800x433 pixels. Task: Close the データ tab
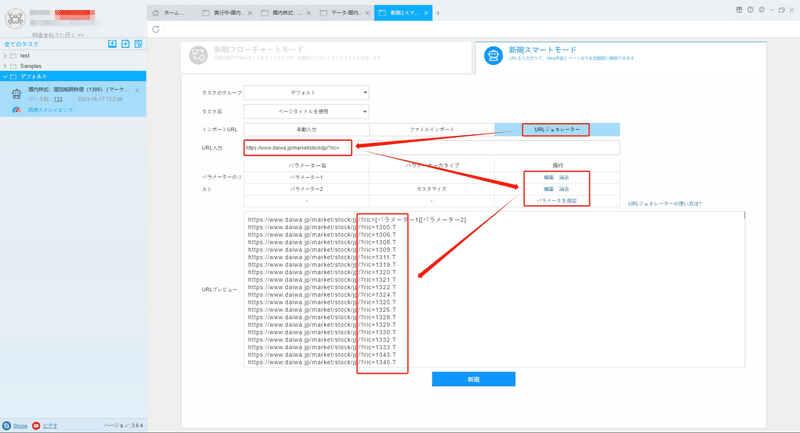tap(367, 13)
